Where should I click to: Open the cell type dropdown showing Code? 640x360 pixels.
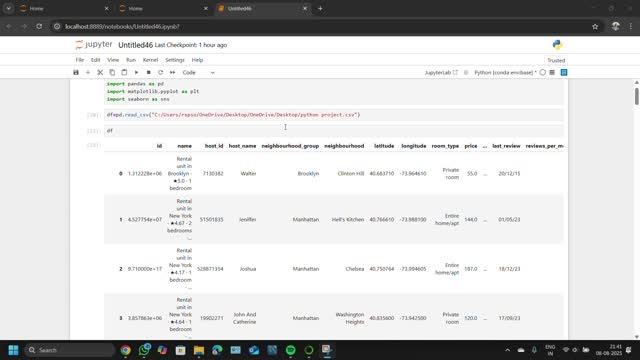pos(198,72)
